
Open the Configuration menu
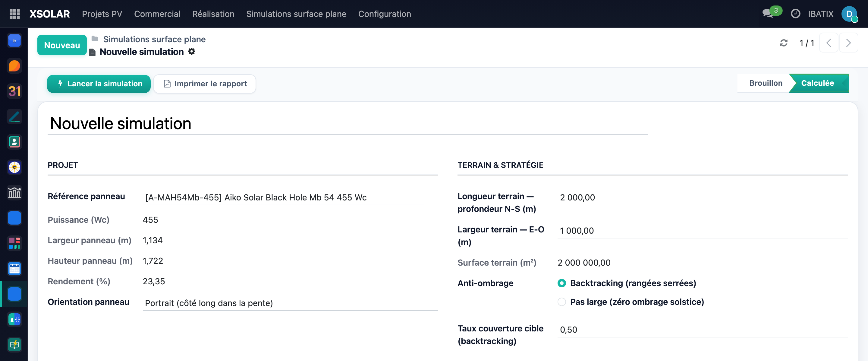point(385,14)
